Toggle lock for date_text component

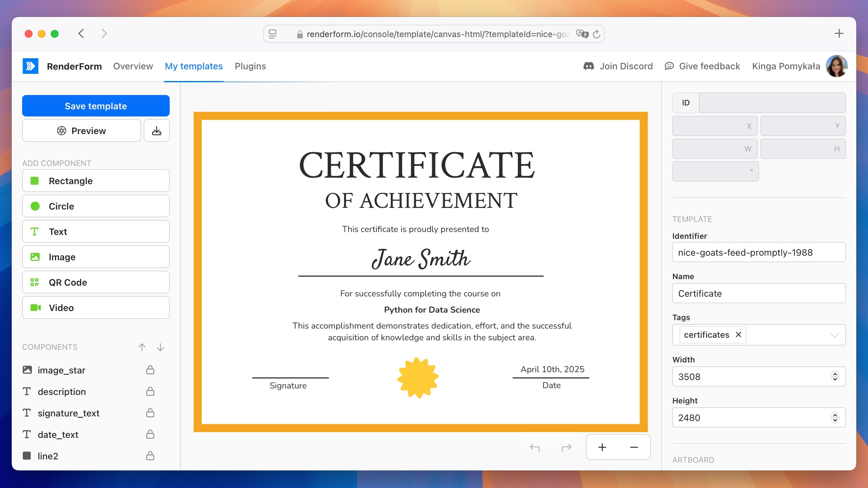coord(150,434)
